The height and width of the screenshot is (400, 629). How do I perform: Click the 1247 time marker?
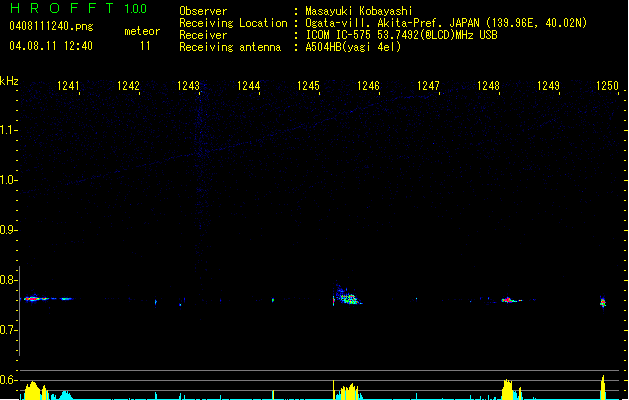tap(428, 86)
